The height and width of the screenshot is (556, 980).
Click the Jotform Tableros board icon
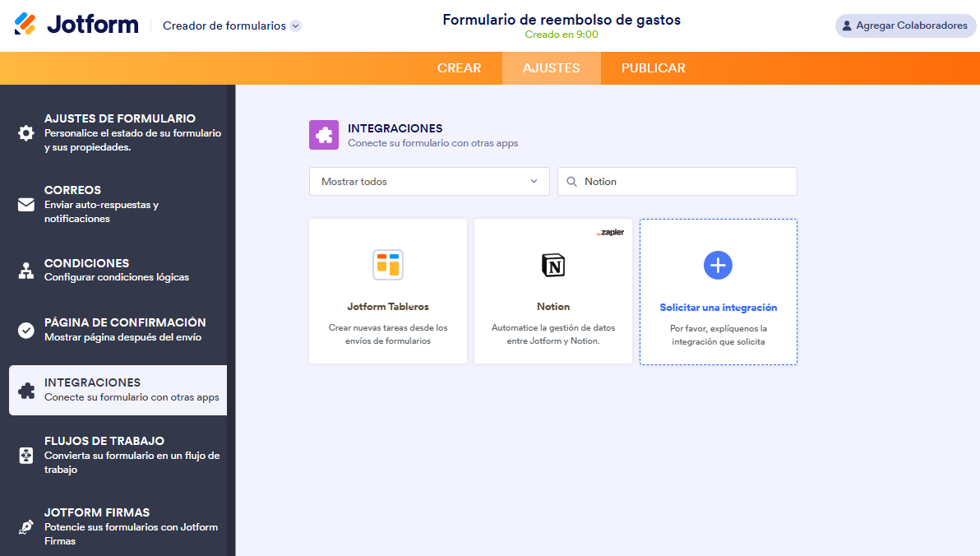tap(388, 265)
